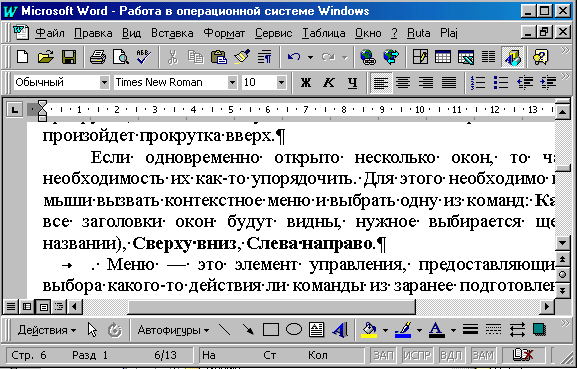Screen dimensions: 577x369
Task: Open the Файл menu
Action: coord(50,33)
